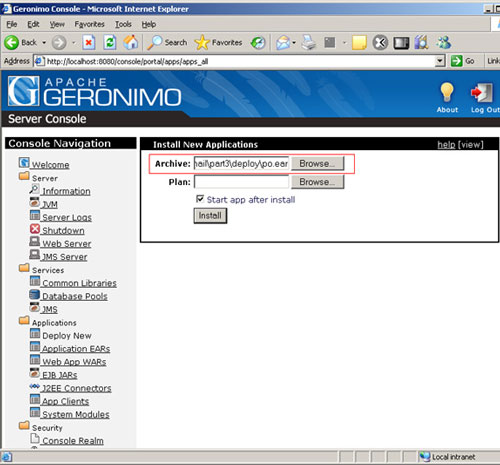Image resolution: width=500 pixels, height=465 pixels.
Task: Collapse the Server folder
Action: (x=24, y=176)
